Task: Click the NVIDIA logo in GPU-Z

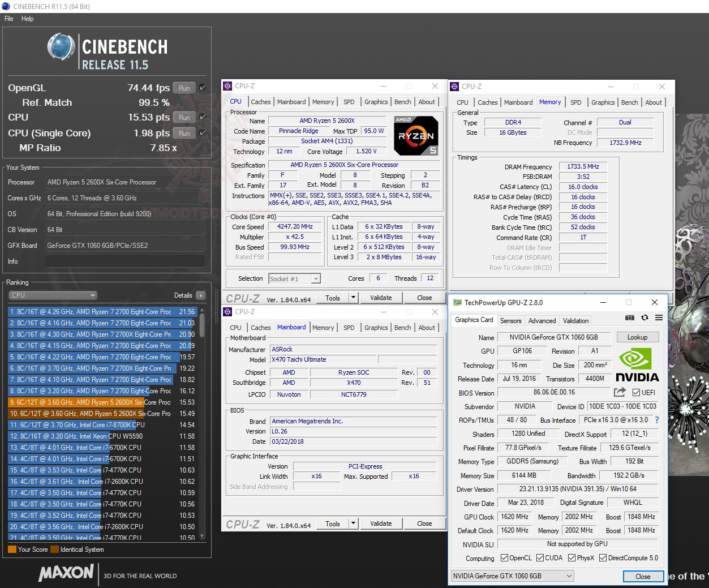Action: click(x=637, y=365)
